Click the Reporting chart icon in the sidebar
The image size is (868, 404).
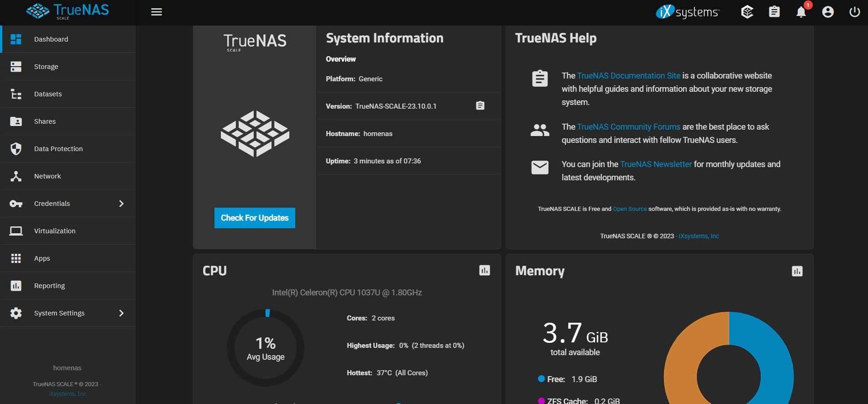pyautogui.click(x=16, y=286)
